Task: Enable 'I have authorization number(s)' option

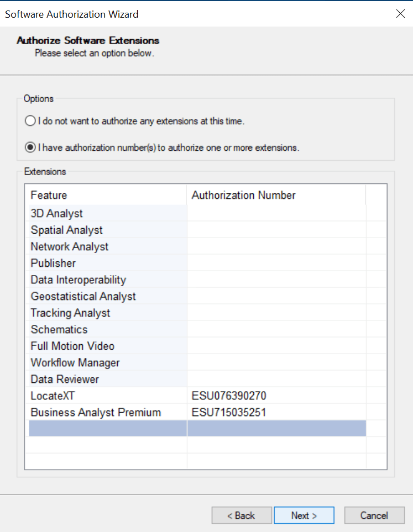Action: tap(30, 148)
